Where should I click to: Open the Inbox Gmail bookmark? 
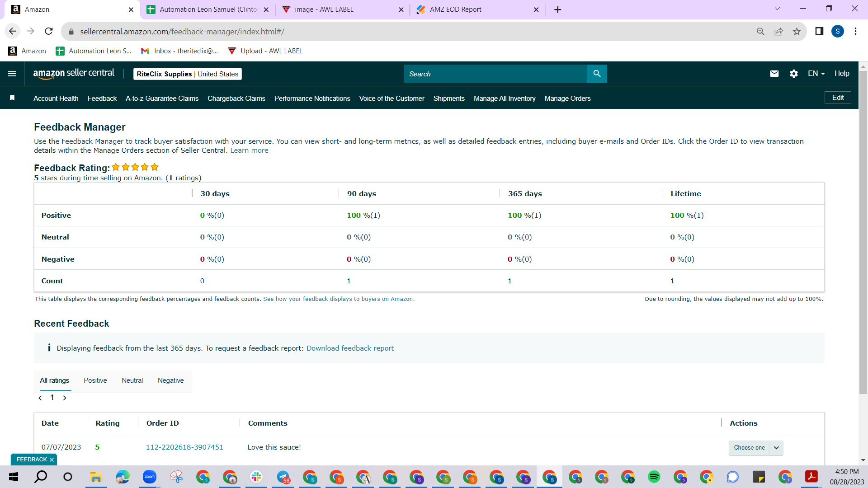[x=179, y=51]
